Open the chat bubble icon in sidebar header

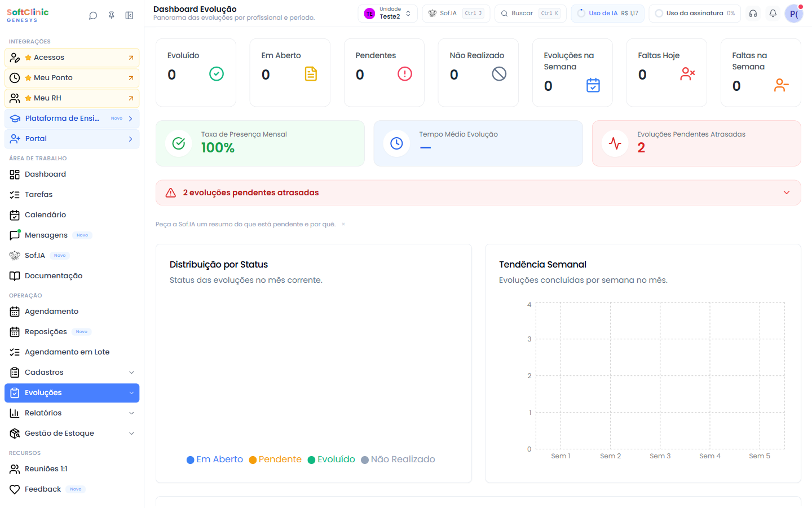pos(93,16)
